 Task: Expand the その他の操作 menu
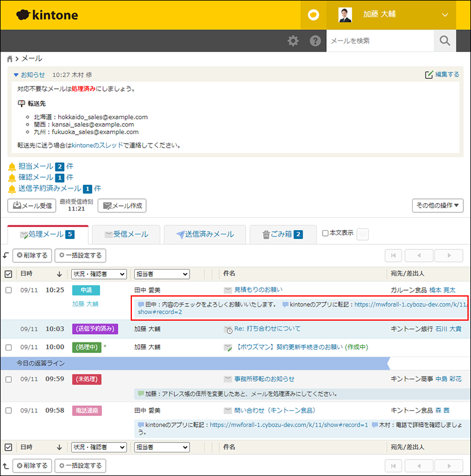(x=438, y=205)
